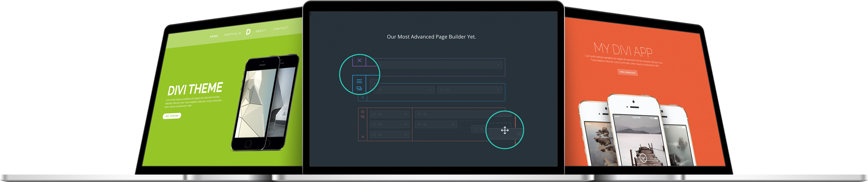Open PORTFOLIO in green site navigation

point(233,34)
